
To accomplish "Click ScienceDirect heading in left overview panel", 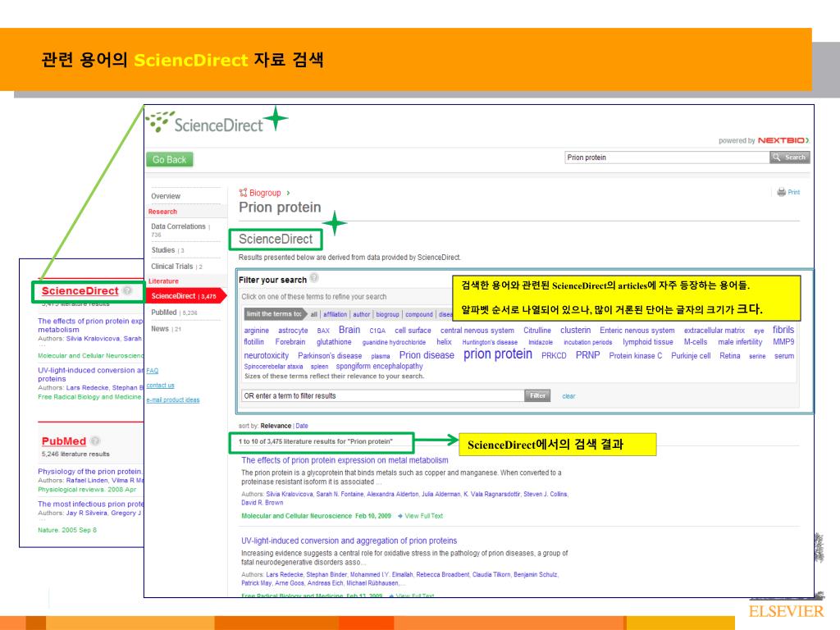I will coord(80,291).
